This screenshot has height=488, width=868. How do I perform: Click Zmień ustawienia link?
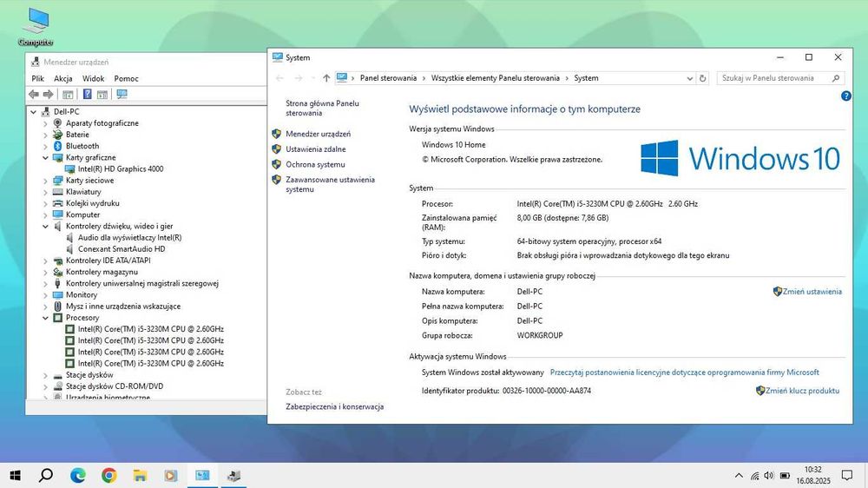pyautogui.click(x=812, y=292)
